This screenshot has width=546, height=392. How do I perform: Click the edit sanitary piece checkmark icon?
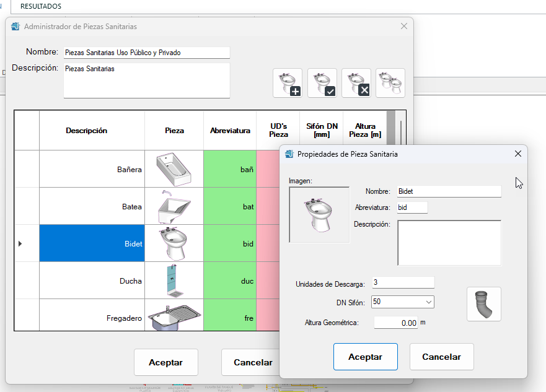tap(322, 83)
